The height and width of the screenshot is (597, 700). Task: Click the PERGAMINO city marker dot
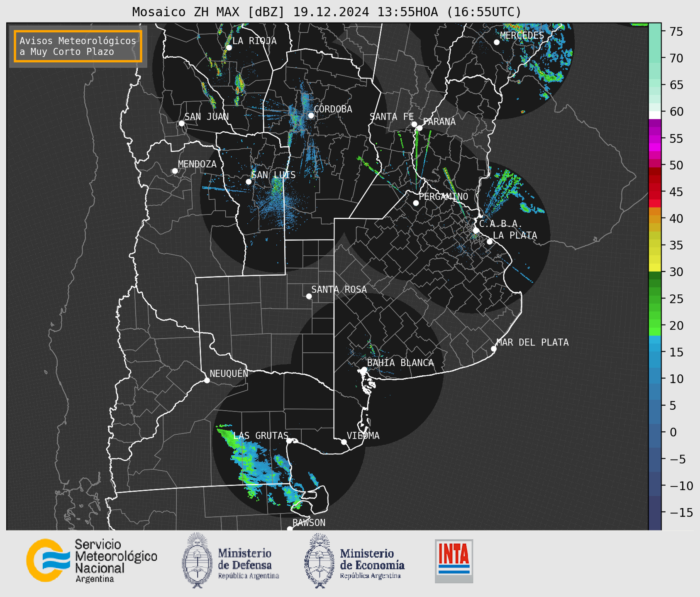[416, 203]
